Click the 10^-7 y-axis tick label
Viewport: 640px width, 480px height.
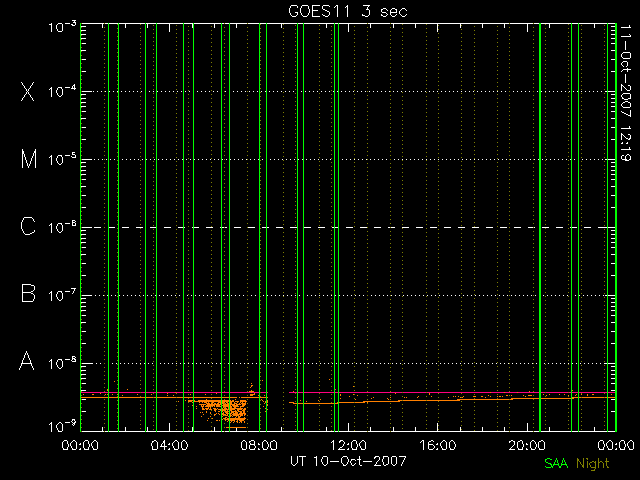coord(62,295)
